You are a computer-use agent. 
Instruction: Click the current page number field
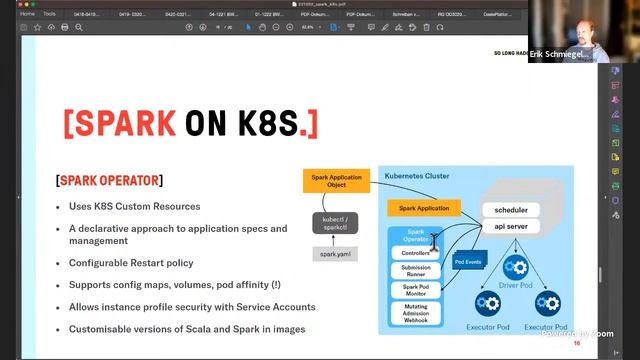(218, 27)
